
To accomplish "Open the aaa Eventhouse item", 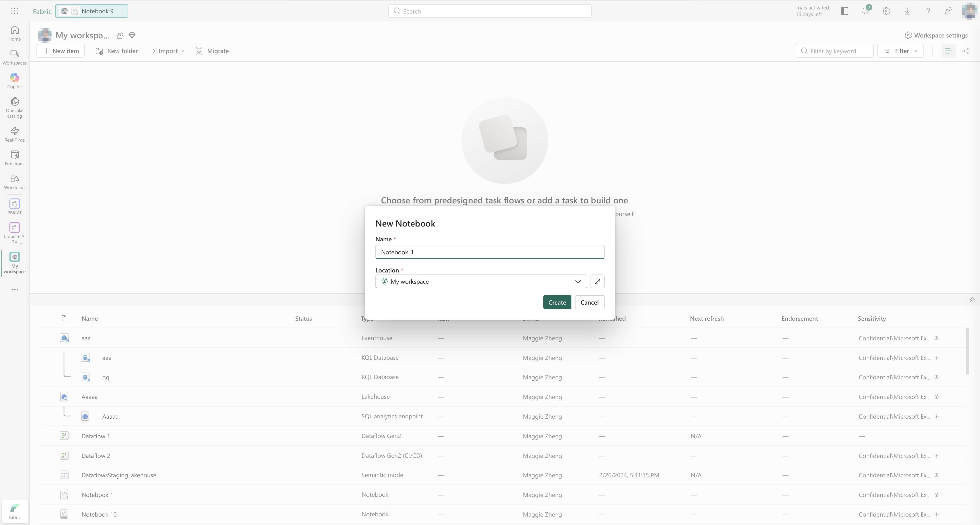I will (86, 338).
